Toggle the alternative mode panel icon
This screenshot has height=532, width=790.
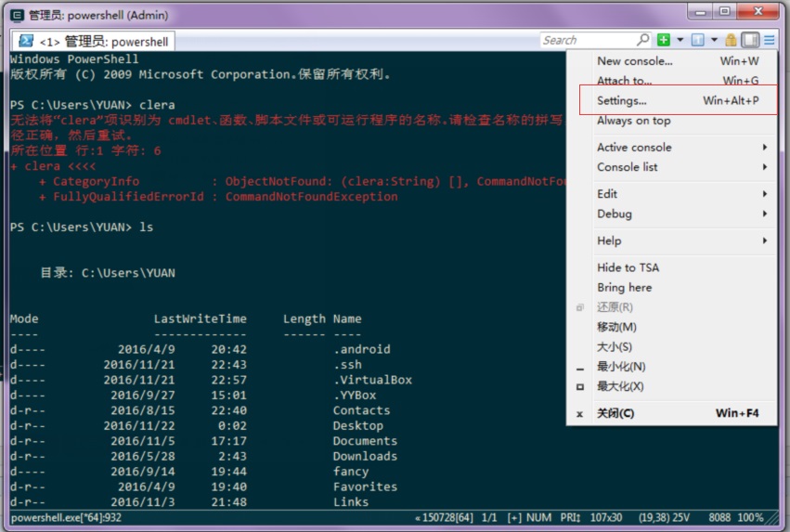pyautogui.click(x=750, y=40)
